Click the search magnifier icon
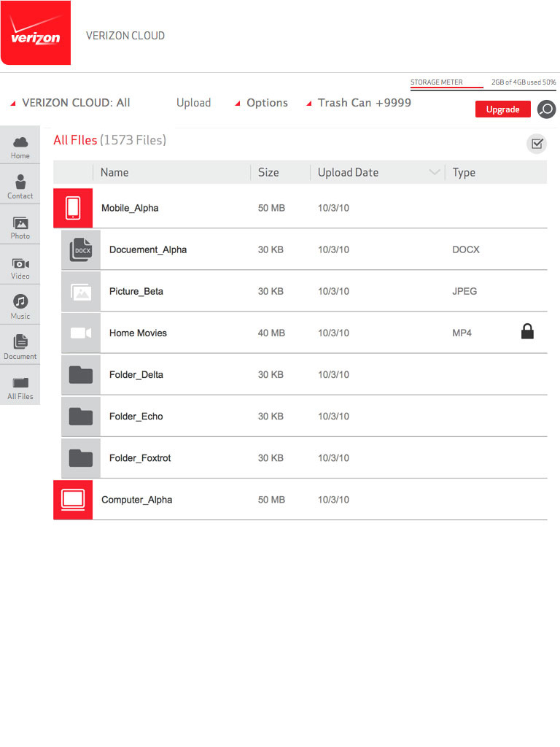This screenshot has height=747, width=560. [x=546, y=109]
